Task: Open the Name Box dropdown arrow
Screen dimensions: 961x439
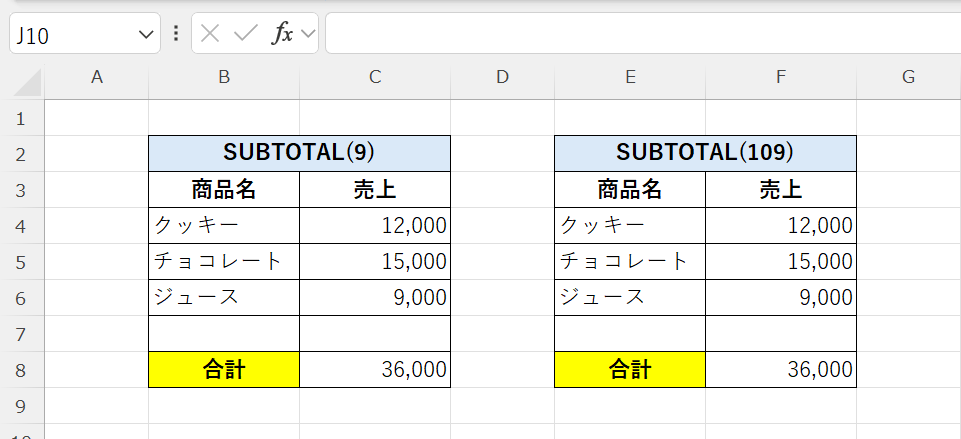Action: [x=144, y=35]
